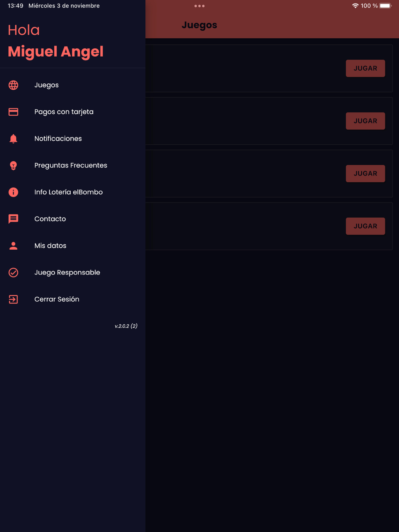399x532 pixels.
Task: Choose Info Lotería elBombo entry
Action: (x=68, y=192)
